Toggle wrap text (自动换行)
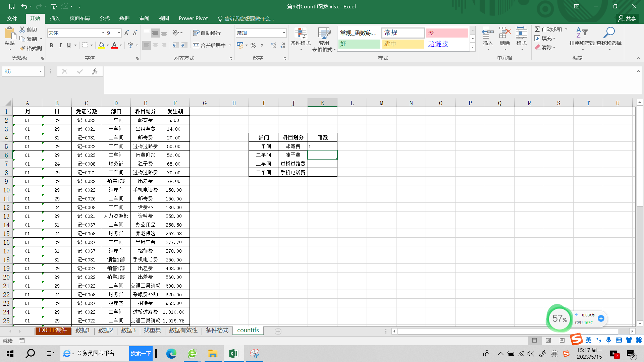644x362 pixels. tap(207, 33)
